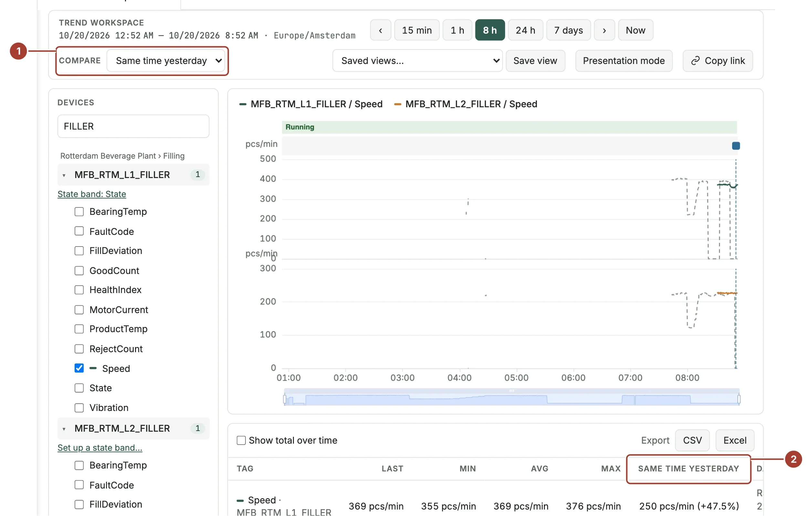Image resolution: width=812 pixels, height=516 pixels.
Task: Export as CSV
Action: pyautogui.click(x=692, y=440)
